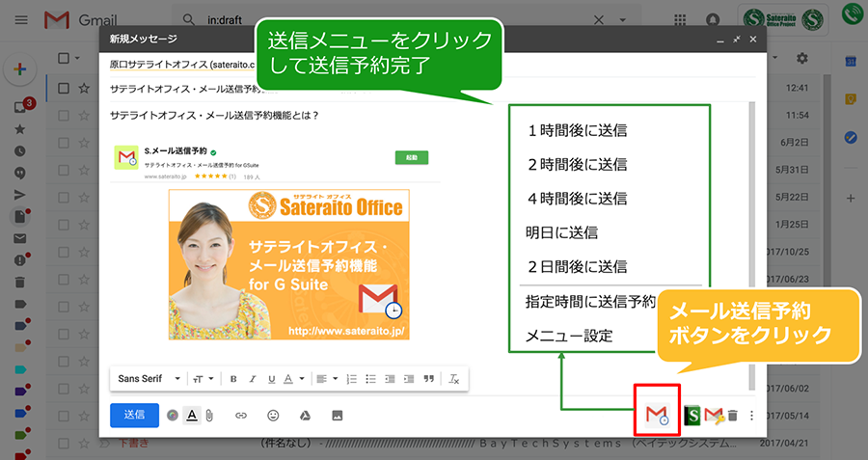Open the emoji picker
This screenshot has width=868, height=460.
[x=273, y=415]
